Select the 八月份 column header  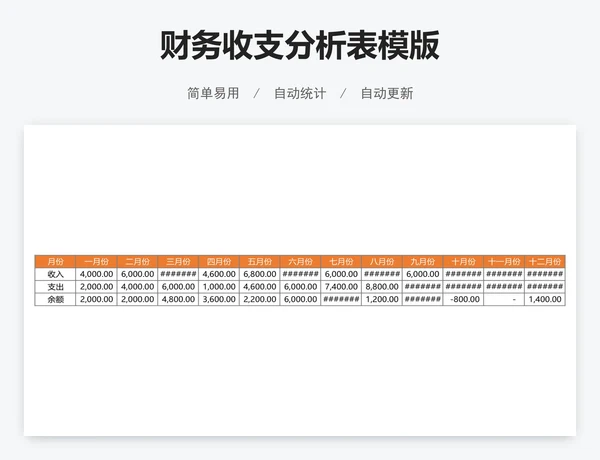coord(382,262)
